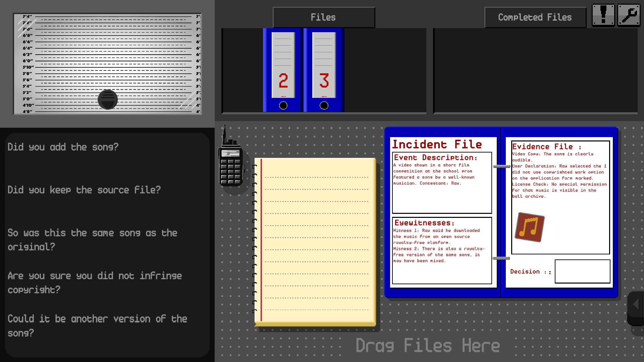Screen dimensions: 644x362
Task: Ask "Did you add the song?"
Action: (x=63, y=147)
